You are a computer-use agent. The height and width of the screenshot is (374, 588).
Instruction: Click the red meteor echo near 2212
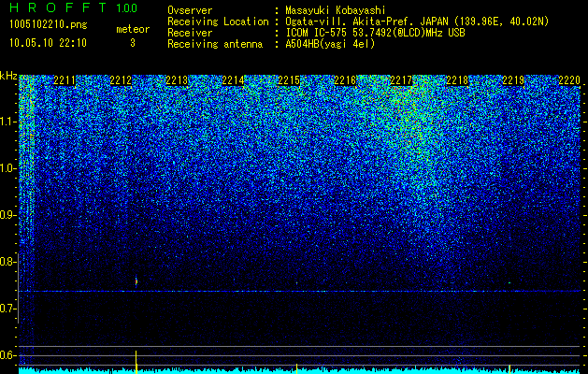[x=136, y=281]
